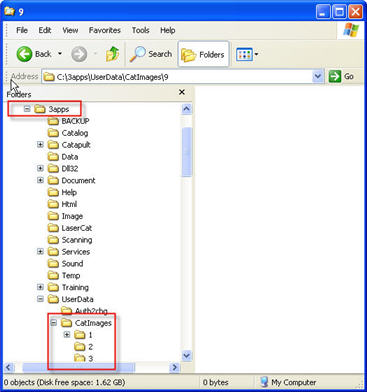The height and width of the screenshot is (392, 367).
Task: Click the green Go arrow button
Action: [x=335, y=77]
